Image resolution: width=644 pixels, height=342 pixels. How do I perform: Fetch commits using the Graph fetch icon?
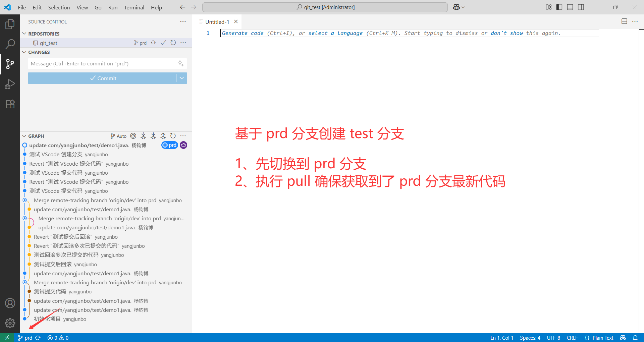pos(144,136)
